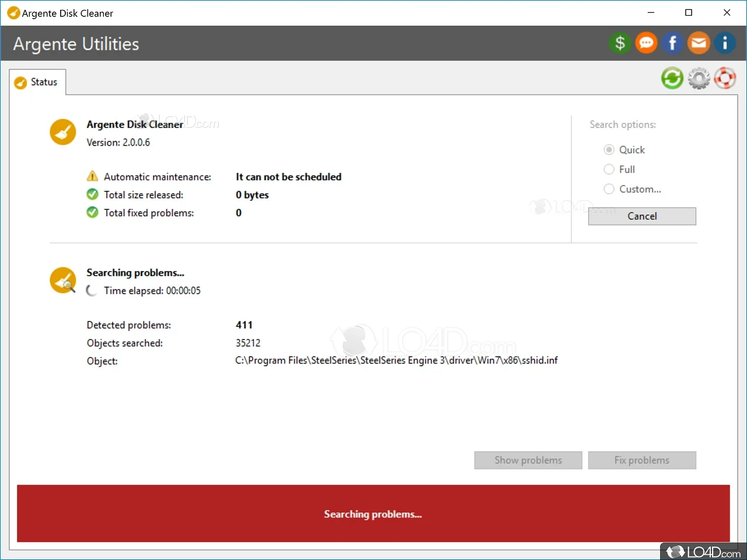This screenshot has height=560, width=747.
Task: Click the lifebuoy help icon
Action: [x=725, y=78]
